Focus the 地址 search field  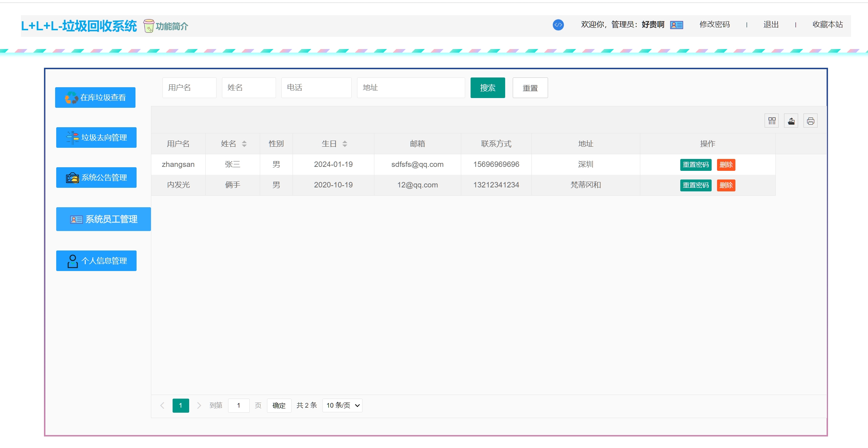pos(411,88)
